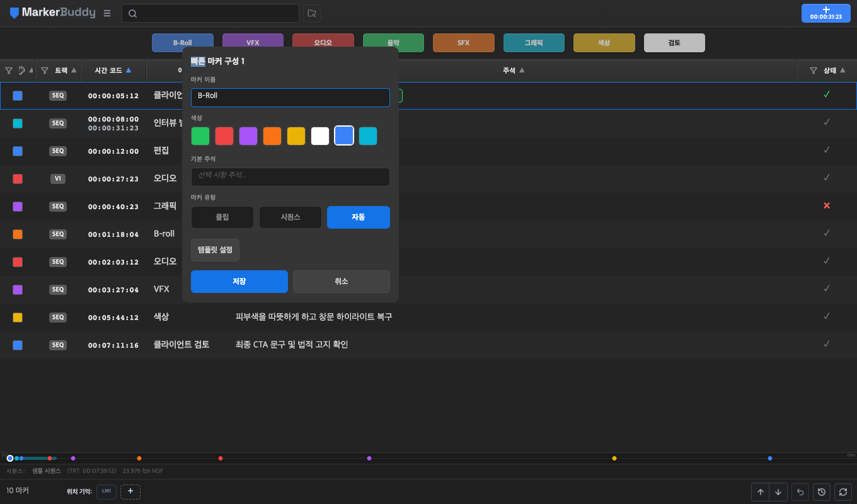Open the 상태 column filter funnel
857x504 pixels.
(814, 71)
